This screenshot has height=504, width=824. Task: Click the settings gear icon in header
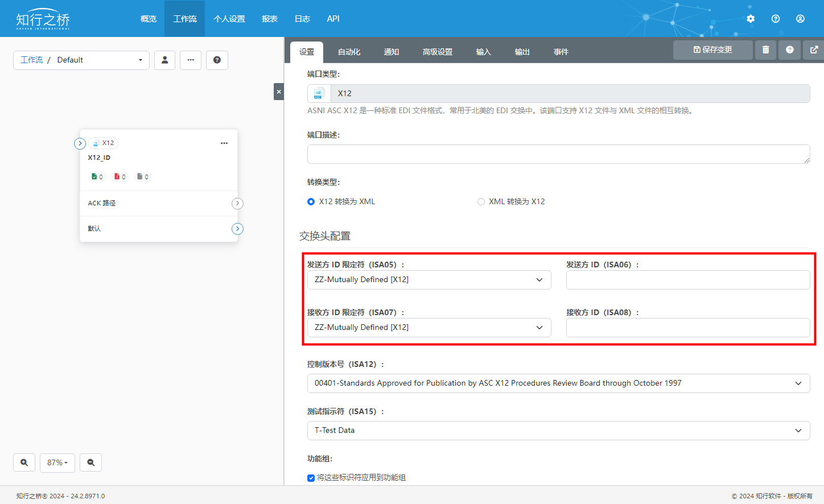(x=751, y=19)
